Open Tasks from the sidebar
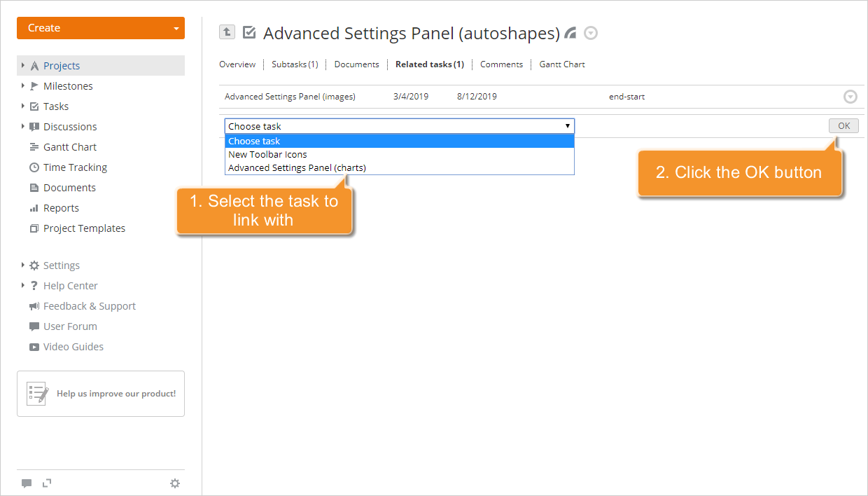This screenshot has width=868, height=496. (57, 106)
